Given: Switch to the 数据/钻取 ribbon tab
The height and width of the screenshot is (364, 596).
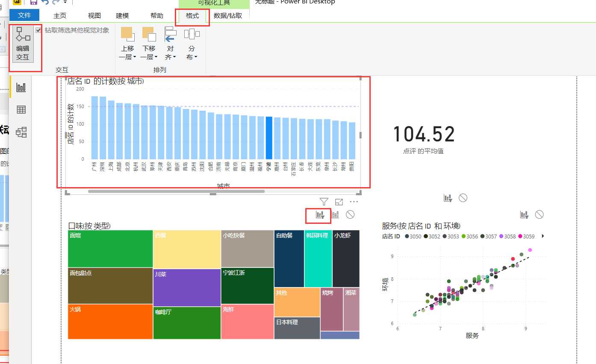Looking at the screenshot, I should pos(228,16).
